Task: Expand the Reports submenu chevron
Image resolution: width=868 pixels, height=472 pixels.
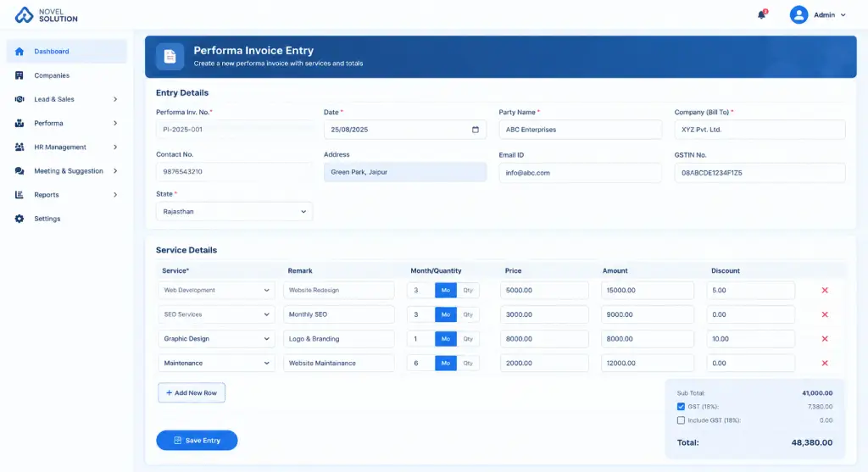Action: pyautogui.click(x=115, y=195)
